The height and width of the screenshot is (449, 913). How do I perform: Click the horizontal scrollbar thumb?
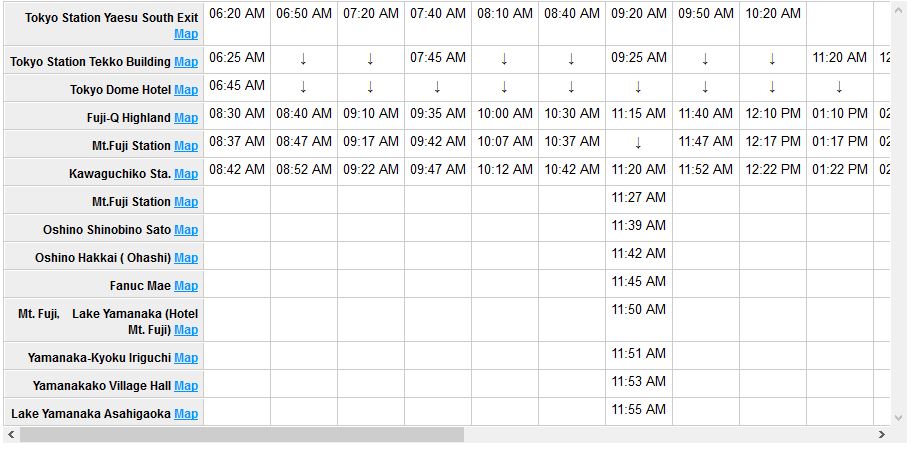tap(242, 434)
